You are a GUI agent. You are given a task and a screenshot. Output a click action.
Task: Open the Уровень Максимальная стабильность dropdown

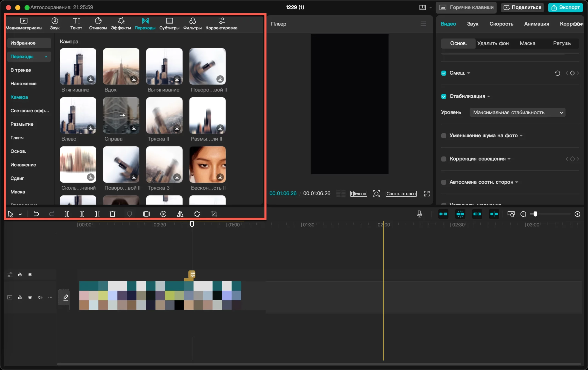point(517,112)
